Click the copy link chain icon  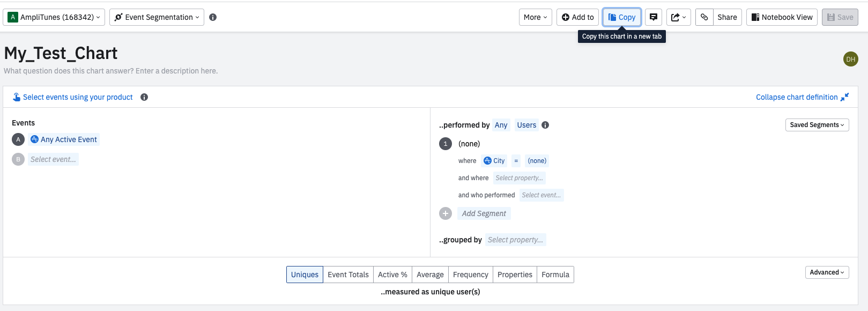pyautogui.click(x=704, y=17)
